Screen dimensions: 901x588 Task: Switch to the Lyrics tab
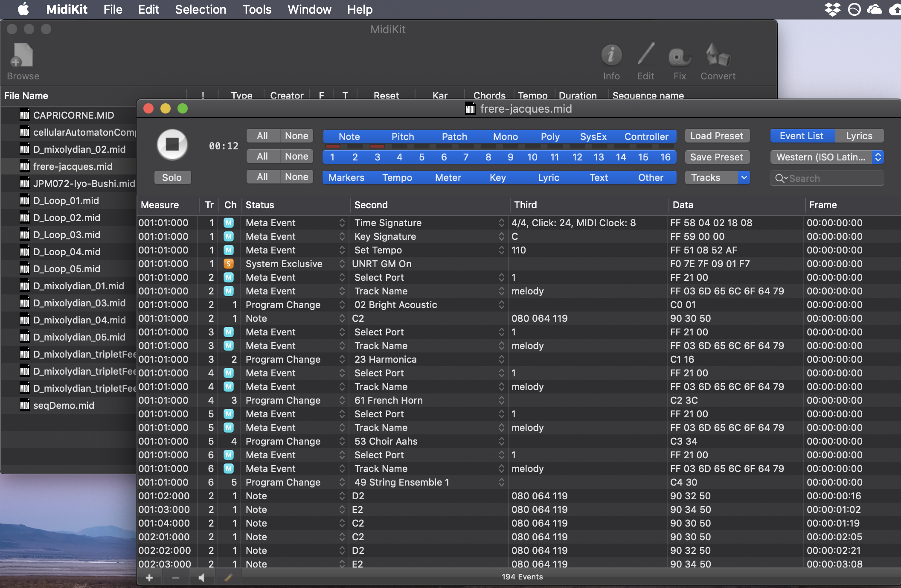tap(859, 136)
